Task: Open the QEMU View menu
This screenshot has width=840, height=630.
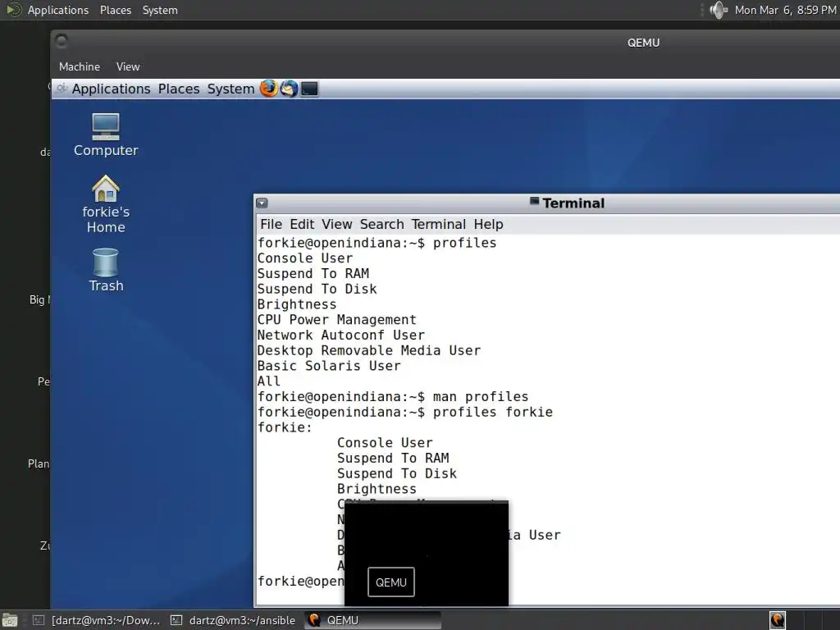Action: (128, 67)
